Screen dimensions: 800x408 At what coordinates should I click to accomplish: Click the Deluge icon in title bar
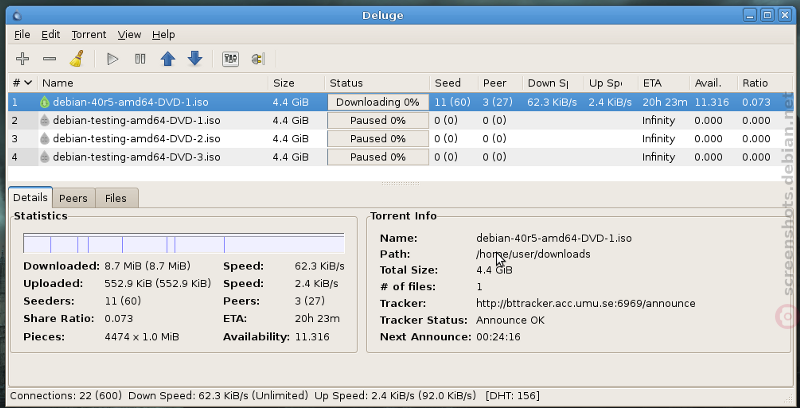tap(17, 16)
